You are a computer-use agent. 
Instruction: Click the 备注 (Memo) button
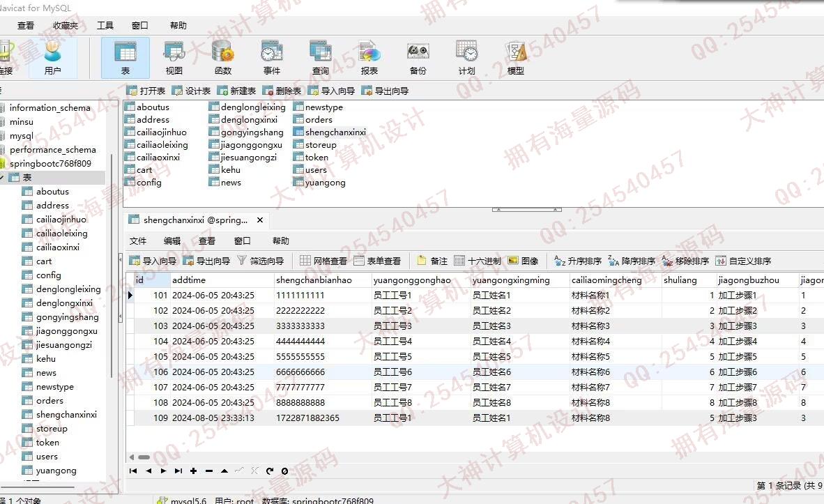click(x=432, y=261)
